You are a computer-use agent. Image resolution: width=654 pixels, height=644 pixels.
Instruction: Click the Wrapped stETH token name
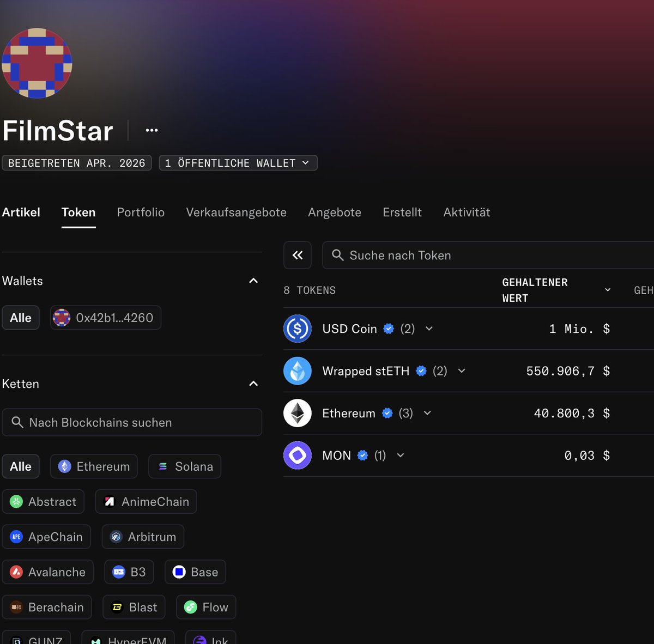pos(366,371)
